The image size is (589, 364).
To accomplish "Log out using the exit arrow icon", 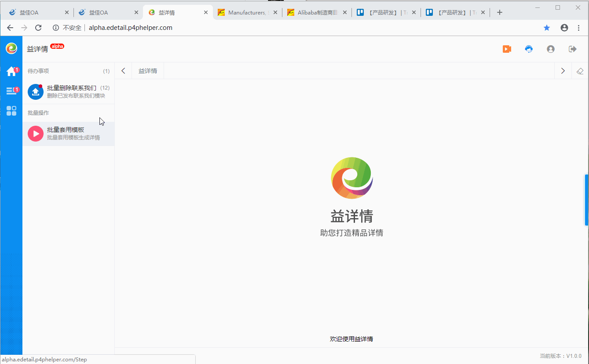I will point(572,49).
